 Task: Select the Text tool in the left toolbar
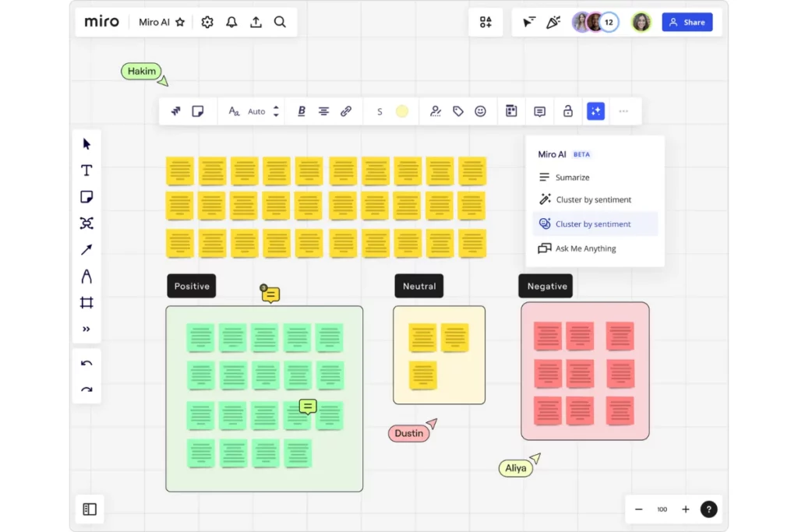(x=87, y=170)
